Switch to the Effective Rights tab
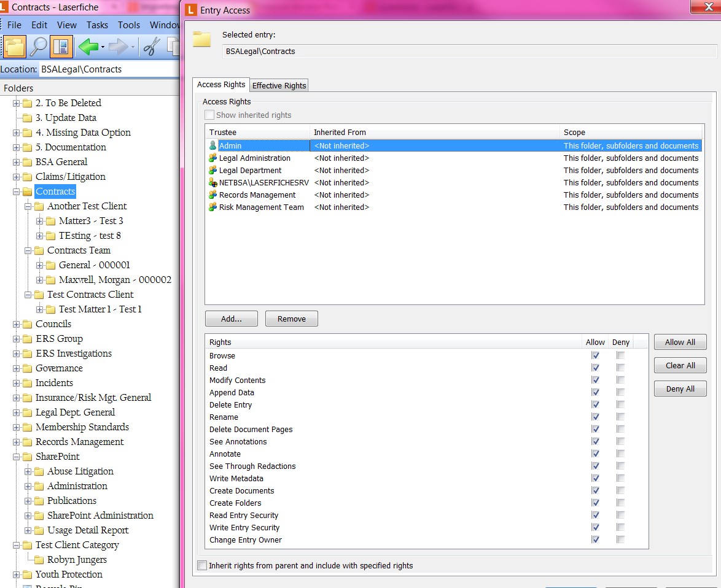721x588 pixels. [x=279, y=85]
